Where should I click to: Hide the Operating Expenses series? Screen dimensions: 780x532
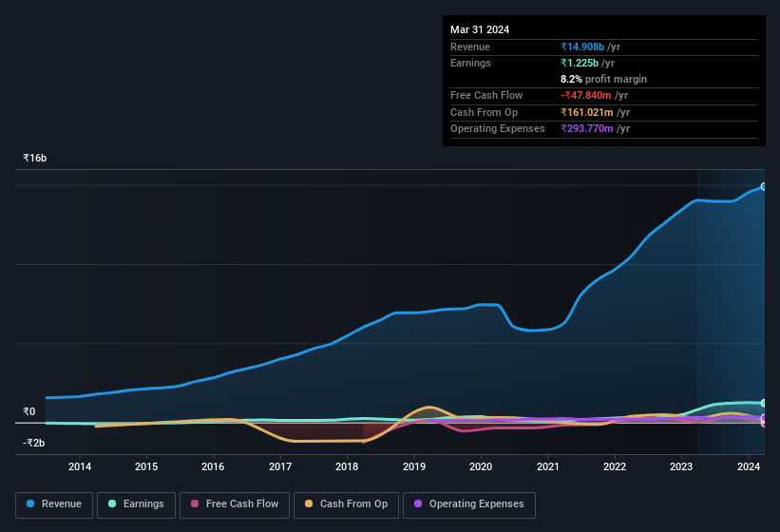coord(469,504)
